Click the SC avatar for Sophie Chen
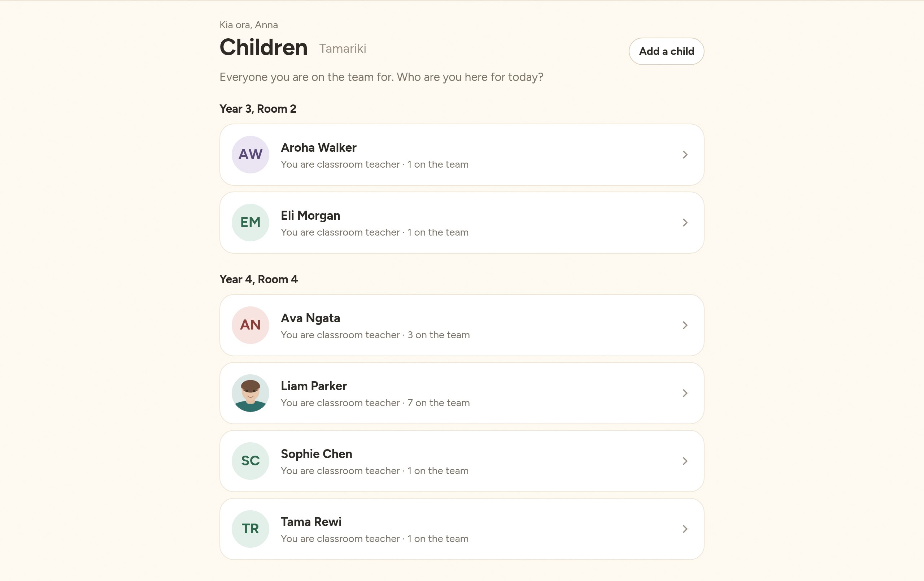Viewport: 924px width, 581px height. tap(250, 461)
